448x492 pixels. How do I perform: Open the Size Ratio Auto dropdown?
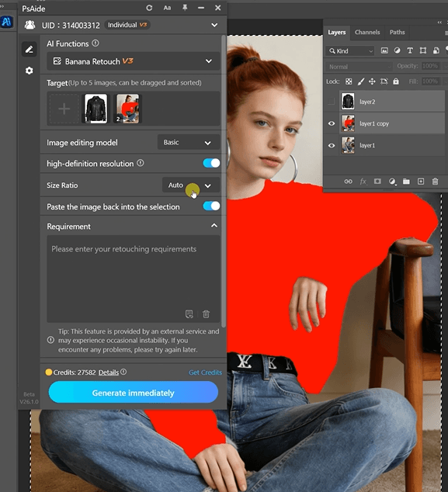coord(191,185)
